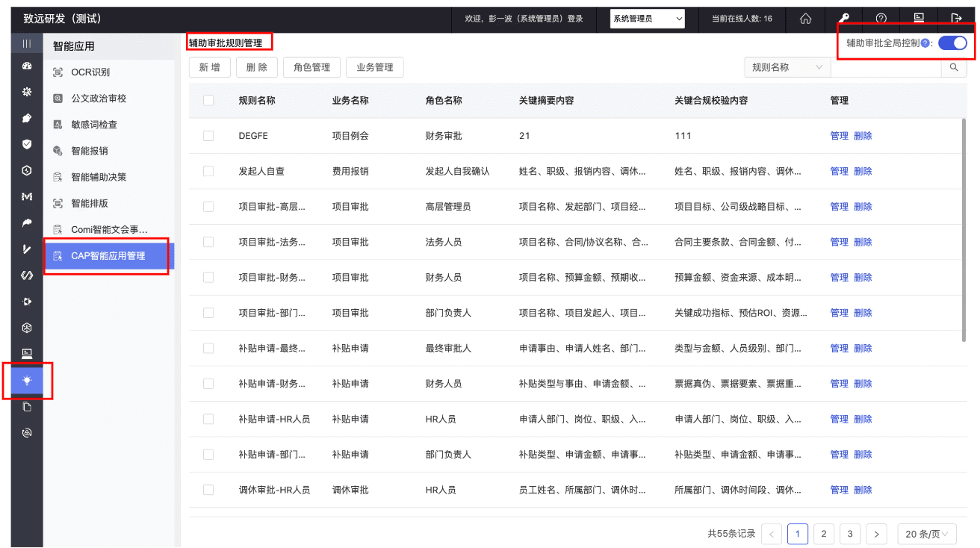
Task: Open the document copy icon in sidebar
Action: (27, 407)
